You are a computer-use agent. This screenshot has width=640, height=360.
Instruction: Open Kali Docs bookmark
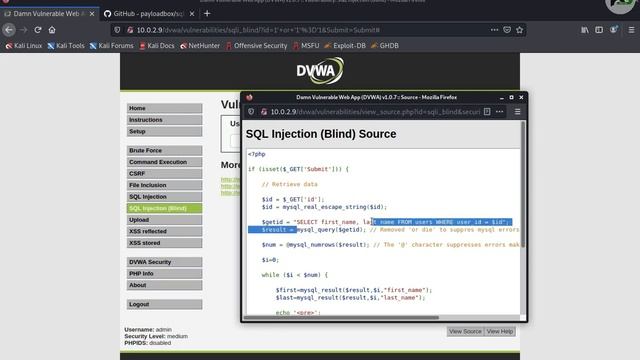[x=157, y=46]
